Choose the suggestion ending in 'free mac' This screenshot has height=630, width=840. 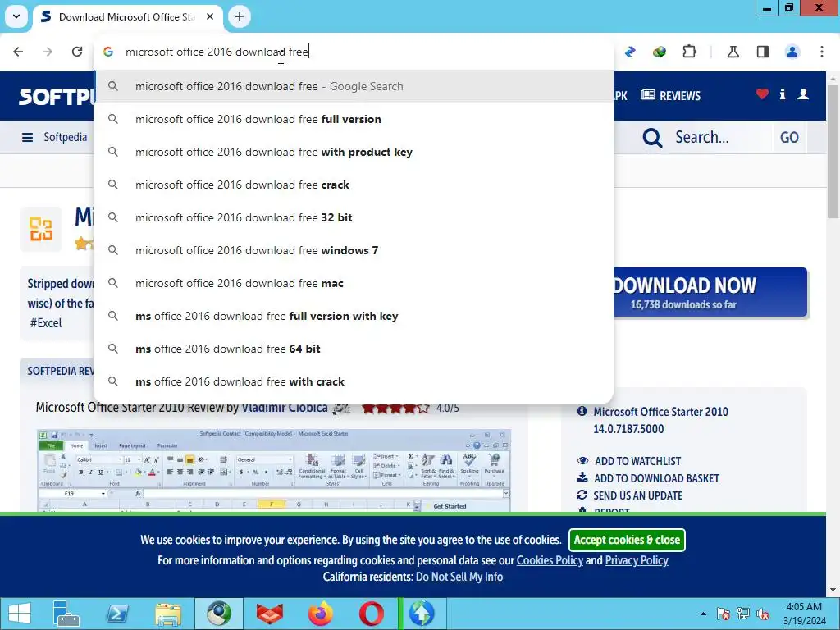(354, 283)
